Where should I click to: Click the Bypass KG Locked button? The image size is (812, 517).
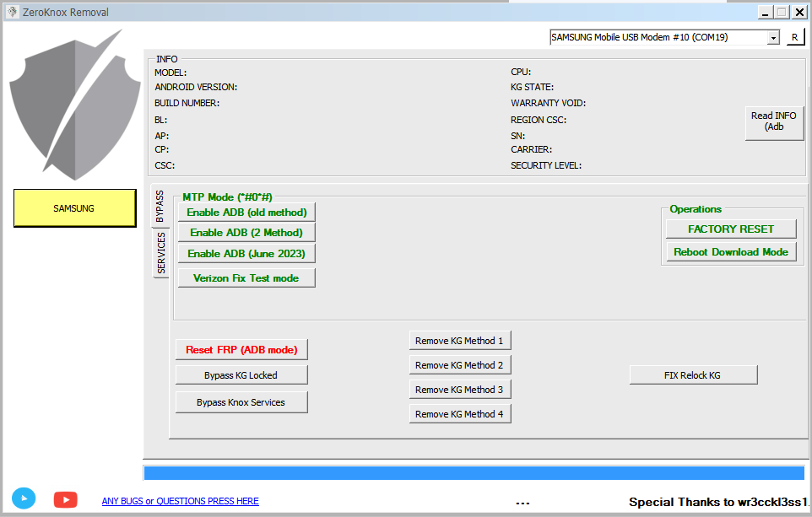[x=242, y=375]
